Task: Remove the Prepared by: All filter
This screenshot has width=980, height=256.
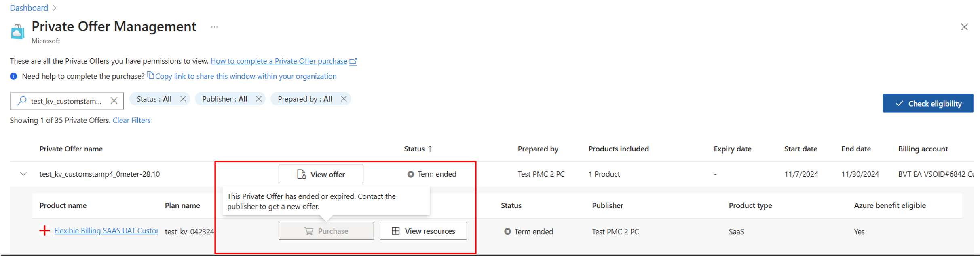Action: pos(344,99)
